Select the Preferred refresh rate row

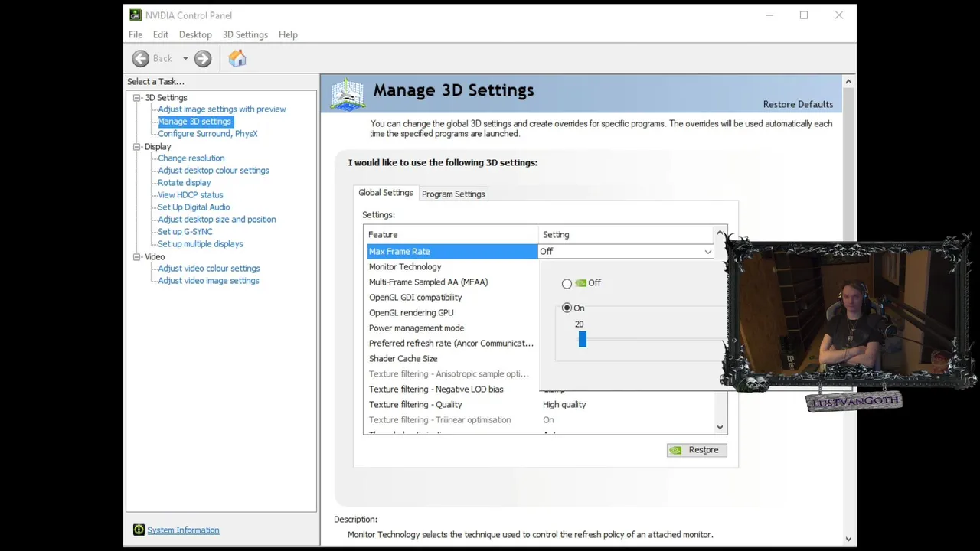click(x=452, y=343)
